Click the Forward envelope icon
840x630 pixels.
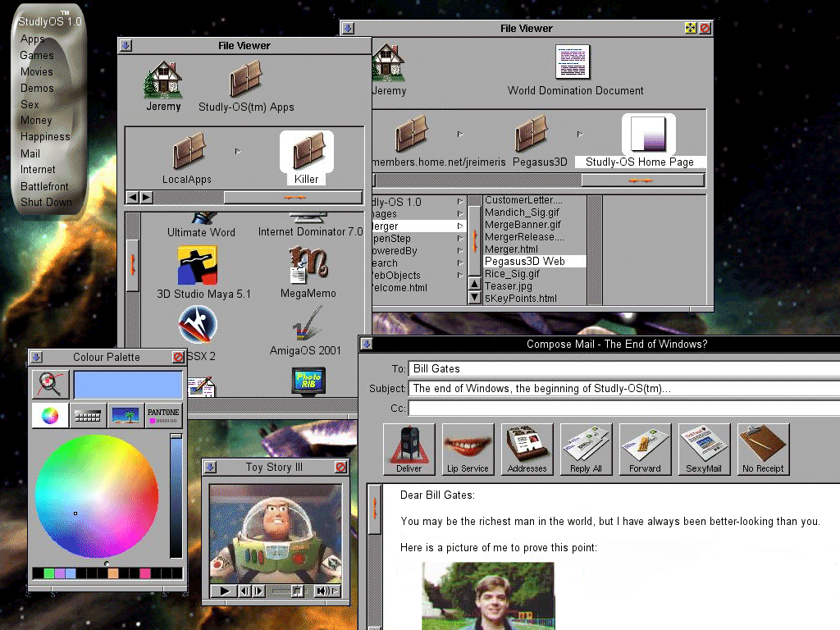[x=645, y=449]
